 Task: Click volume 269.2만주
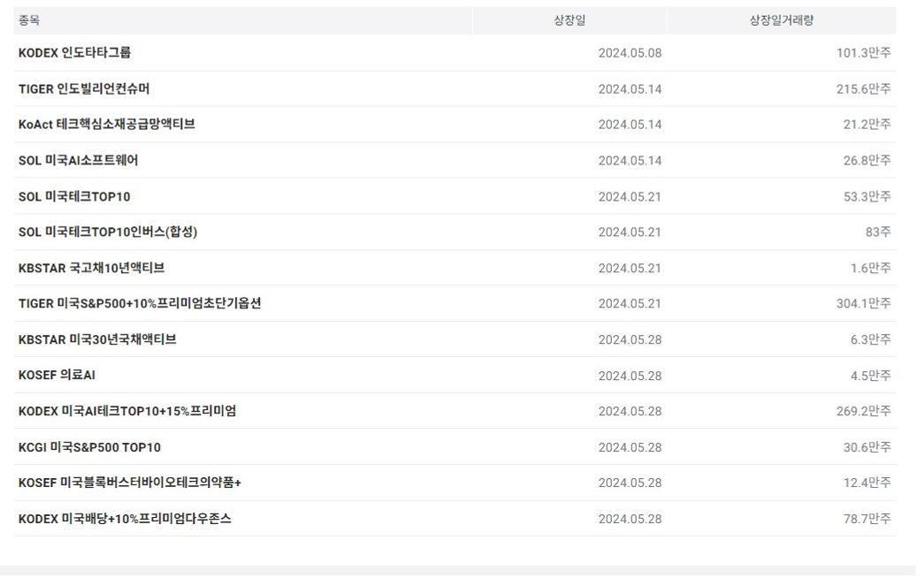pos(863,411)
